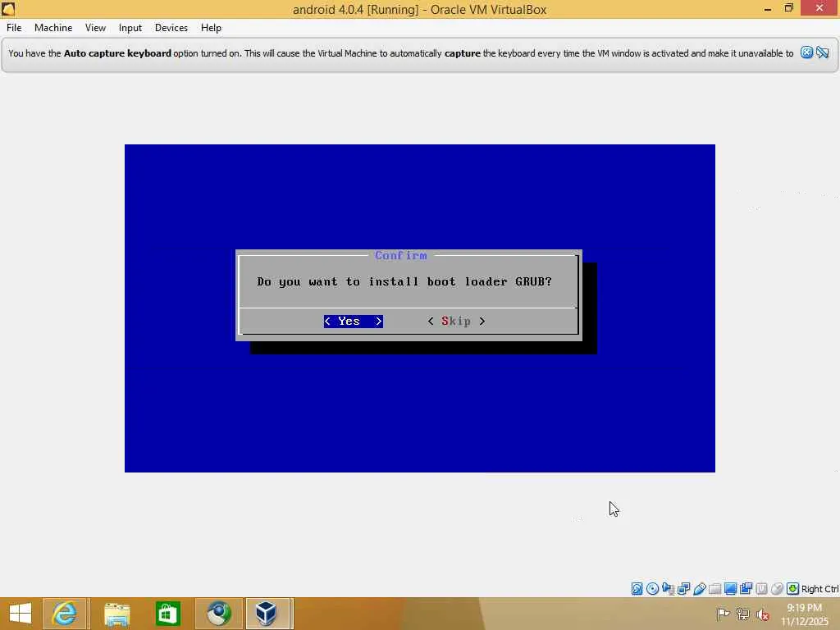Click the display monitor status icon
This screenshot has width=840, height=630.
(x=730, y=589)
